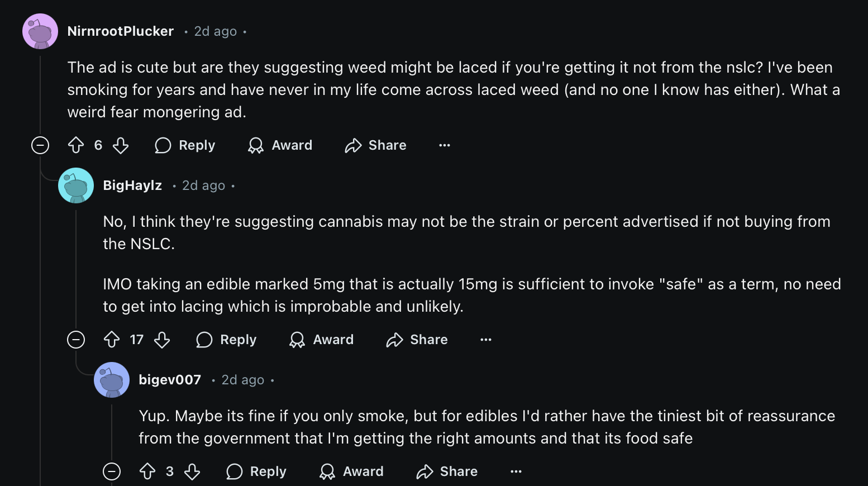Open more options on NirnrootPlucker's comment

445,145
